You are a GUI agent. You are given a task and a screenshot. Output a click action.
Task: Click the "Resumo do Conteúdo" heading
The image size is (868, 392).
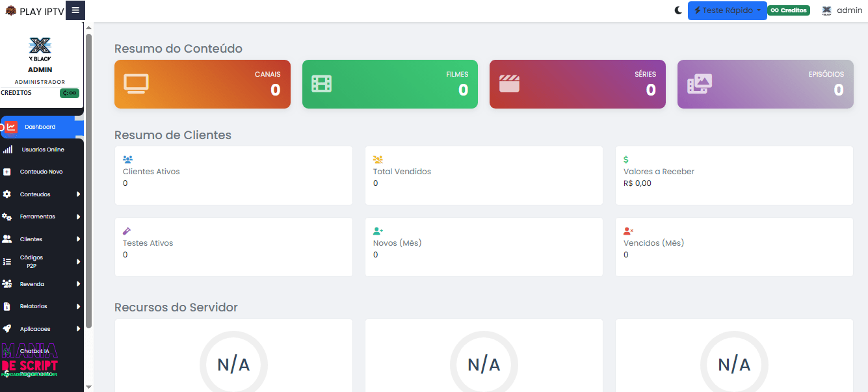tap(178, 49)
